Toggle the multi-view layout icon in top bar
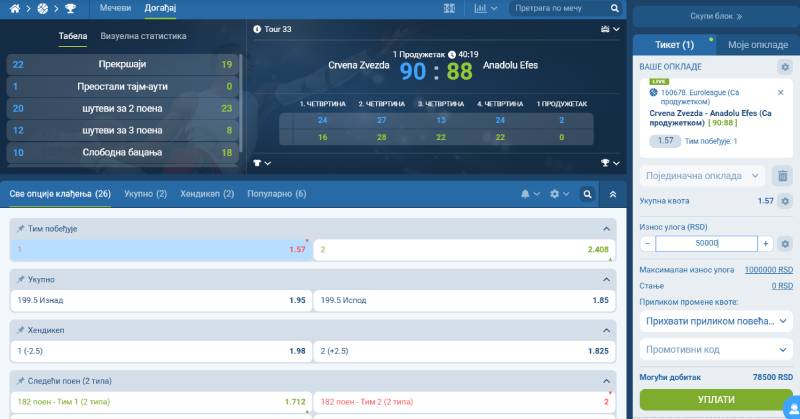This screenshot has width=800, height=419. coord(449,8)
